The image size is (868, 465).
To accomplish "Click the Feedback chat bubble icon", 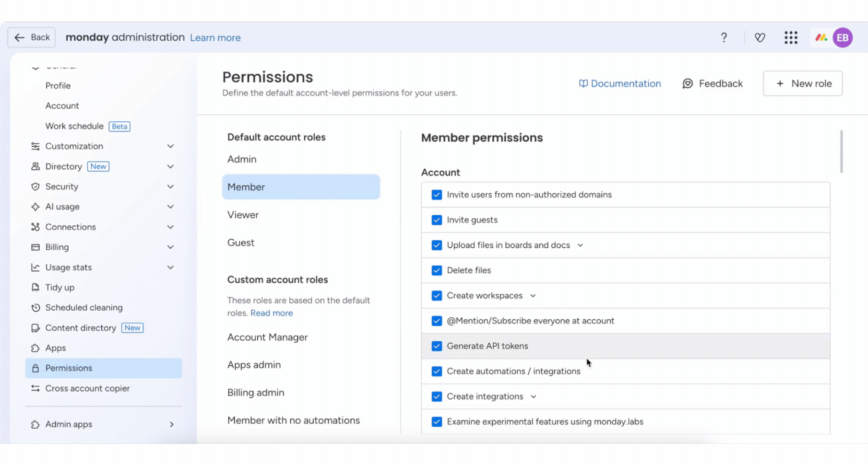I will point(688,83).
